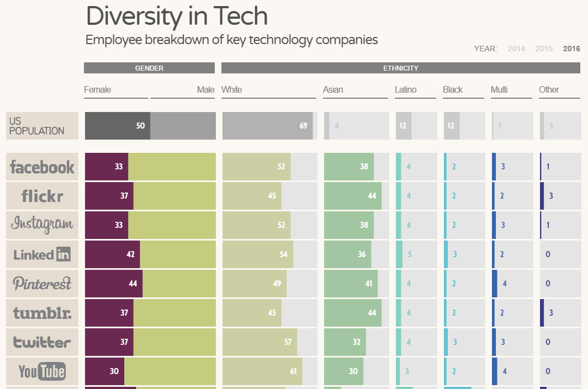Viewport: 588px width, 389px height.
Task: Select the Flickr logo row label
Action: pyautogui.click(x=42, y=196)
